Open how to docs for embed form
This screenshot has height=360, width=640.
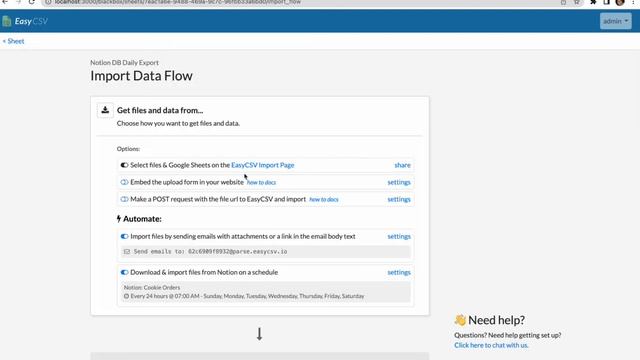[x=261, y=183]
